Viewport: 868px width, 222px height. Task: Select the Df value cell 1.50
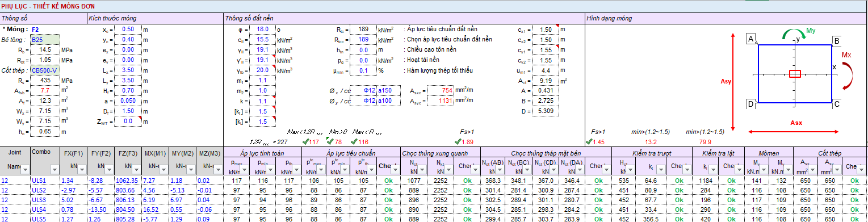[128, 111]
